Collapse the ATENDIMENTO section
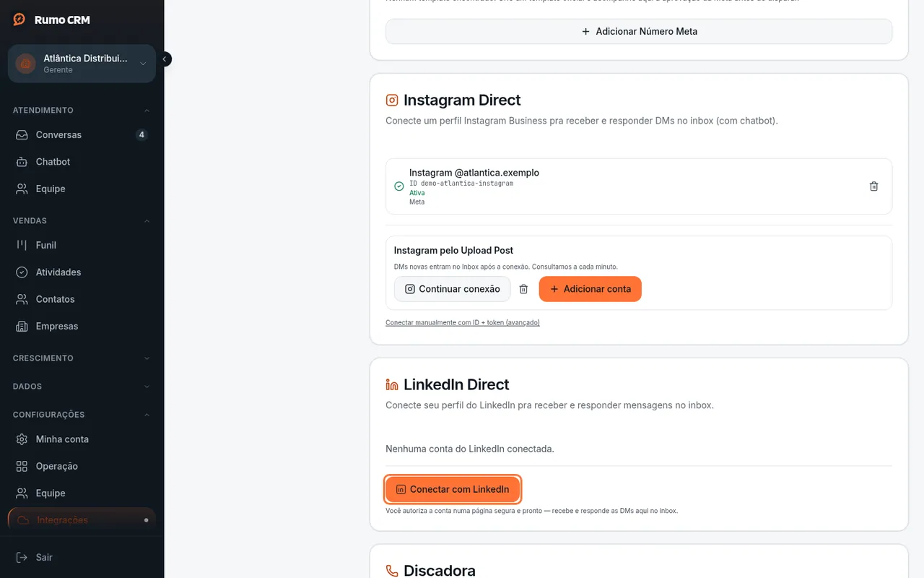The height and width of the screenshot is (578, 924). [82, 111]
